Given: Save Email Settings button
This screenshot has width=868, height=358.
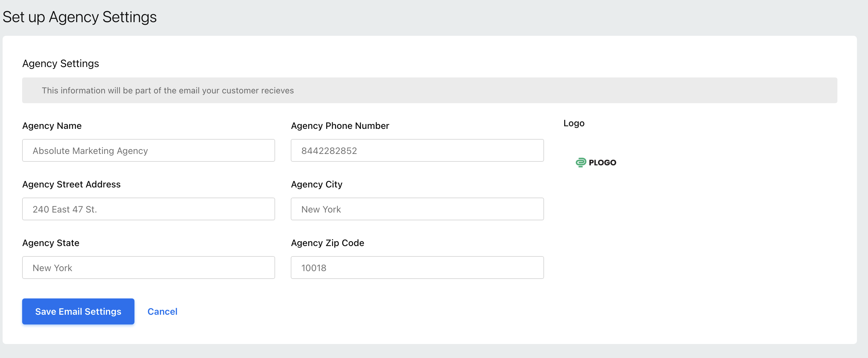Looking at the screenshot, I should coord(78,311).
